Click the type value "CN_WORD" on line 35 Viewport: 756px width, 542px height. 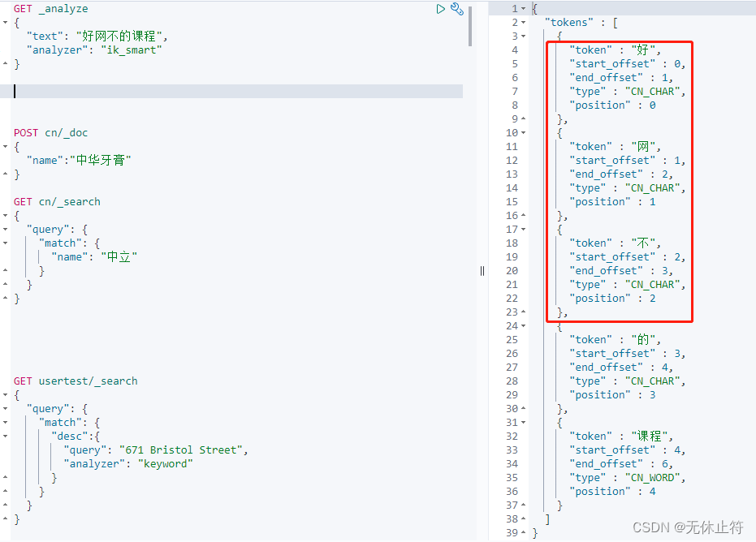pyautogui.click(x=652, y=478)
